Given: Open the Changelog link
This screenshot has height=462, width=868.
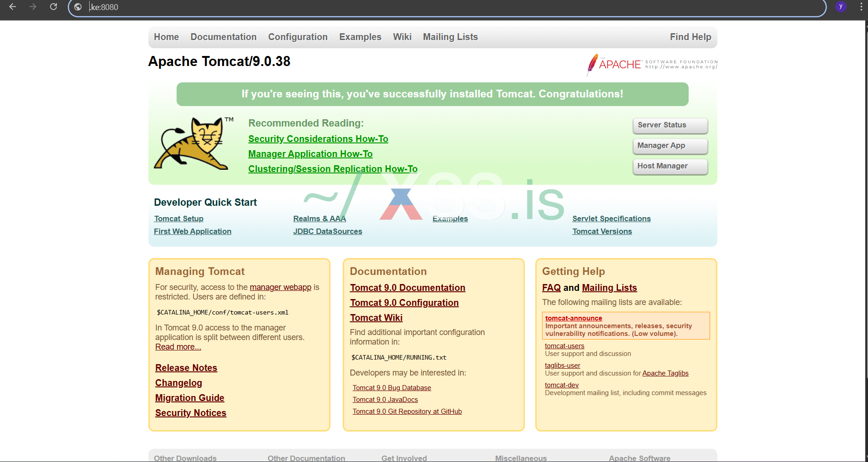Looking at the screenshot, I should 178,383.
